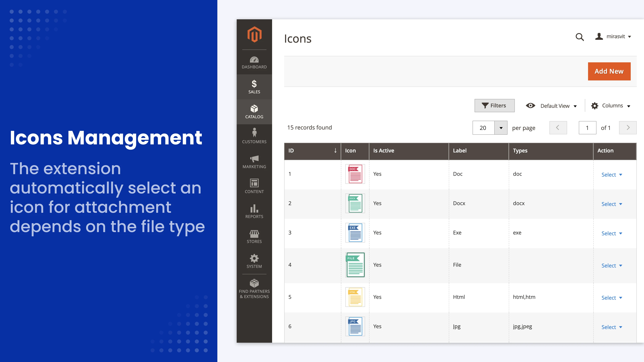The image size is (644, 362).
Task: Go to next page arrow
Action: [x=627, y=128]
